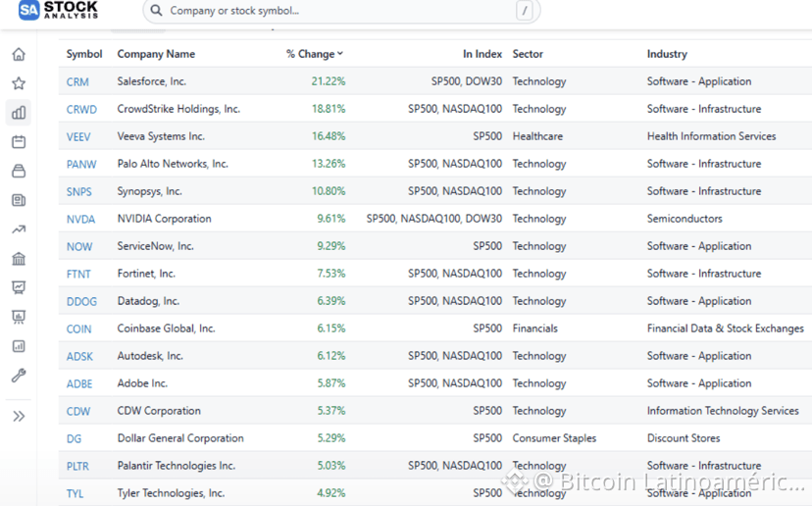Select the Semiconductors industry cell
The width and height of the screenshot is (812, 506).
(x=685, y=219)
